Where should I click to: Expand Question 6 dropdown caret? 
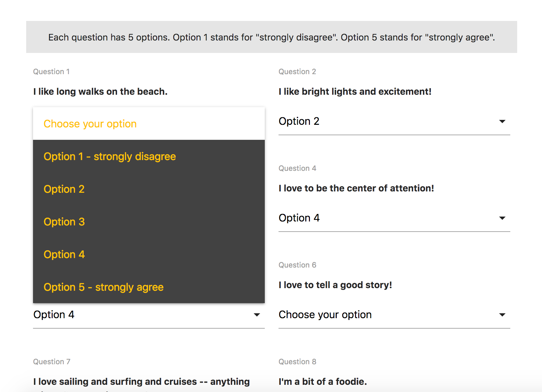click(x=502, y=315)
